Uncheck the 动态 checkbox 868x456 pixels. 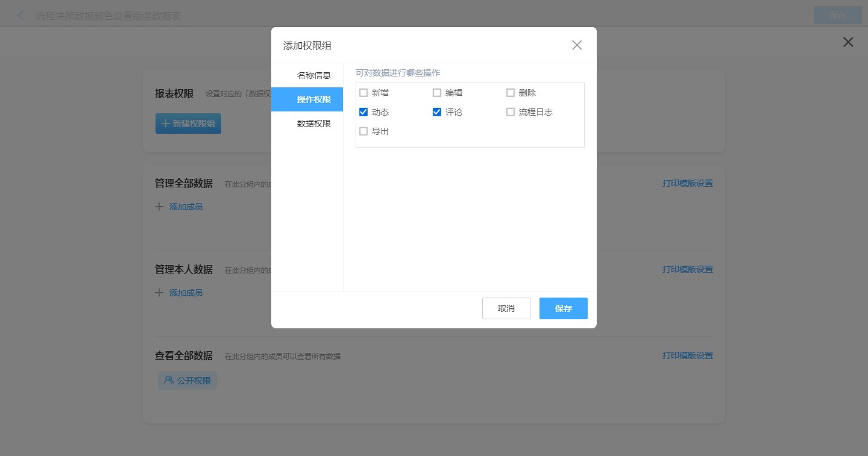tap(363, 112)
